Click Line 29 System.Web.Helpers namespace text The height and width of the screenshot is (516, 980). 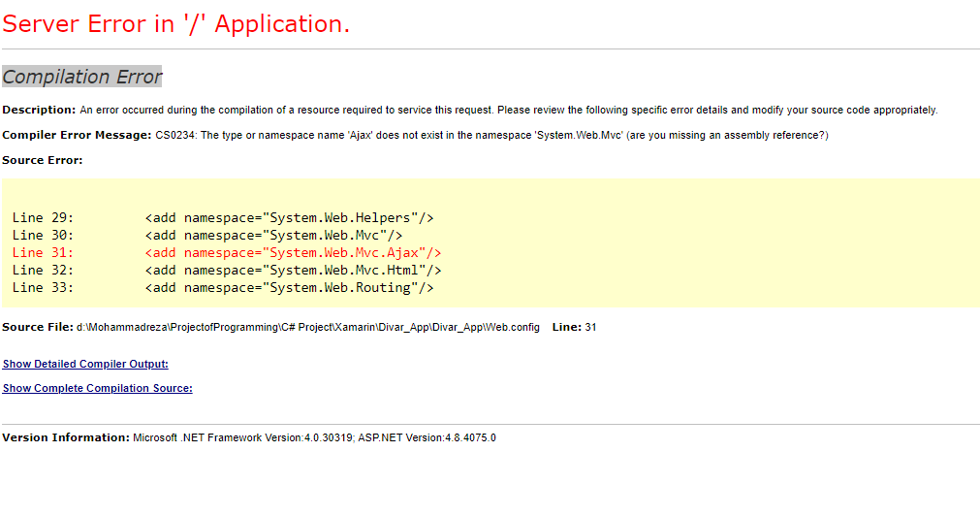point(340,217)
